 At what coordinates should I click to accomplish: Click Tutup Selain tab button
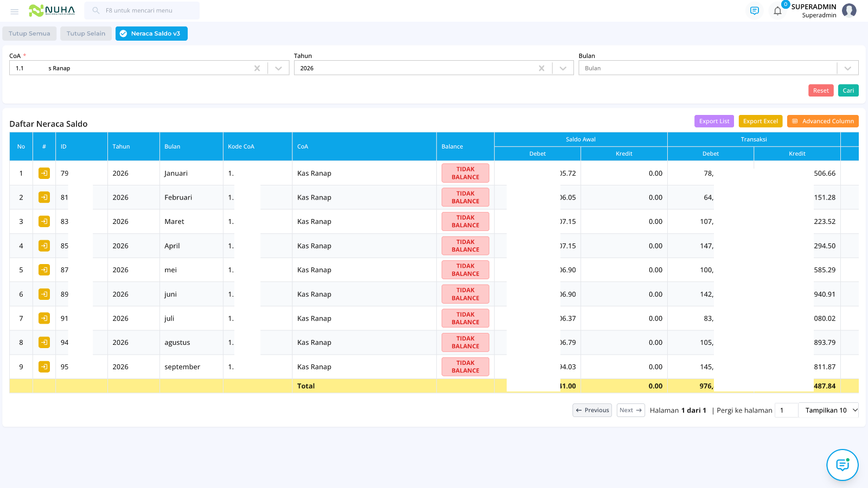[86, 34]
